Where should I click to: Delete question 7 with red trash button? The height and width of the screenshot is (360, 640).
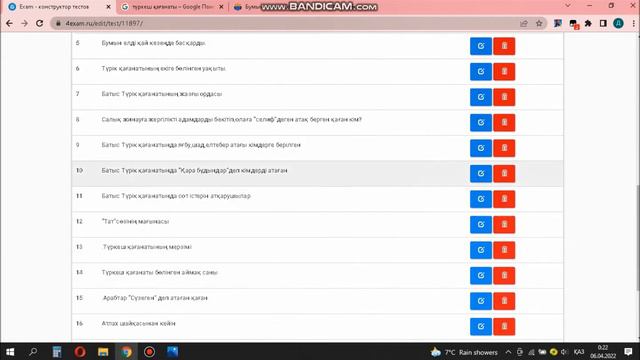[x=504, y=97]
